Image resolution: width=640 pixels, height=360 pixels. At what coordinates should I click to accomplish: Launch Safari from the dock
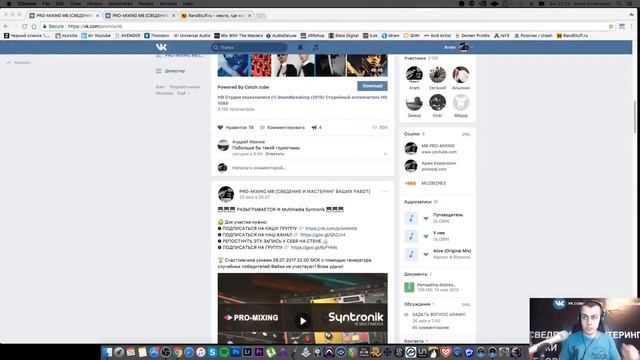tap(189, 352)
